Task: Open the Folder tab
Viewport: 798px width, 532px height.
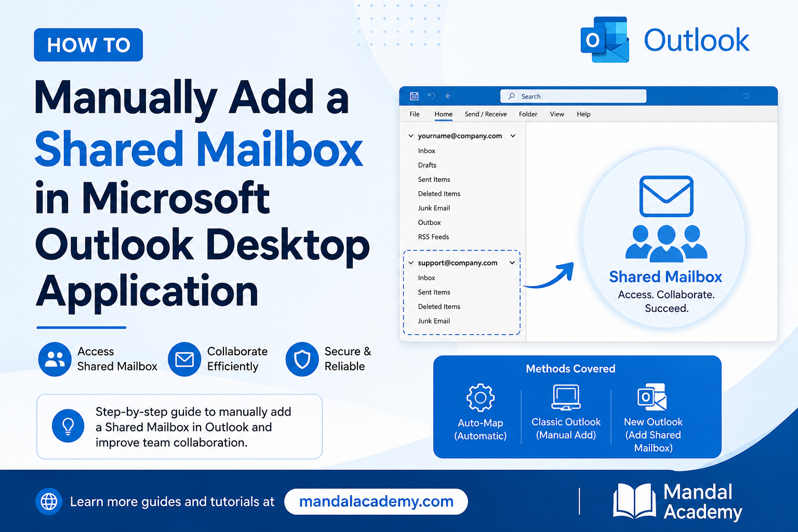Action: (528, 114)
